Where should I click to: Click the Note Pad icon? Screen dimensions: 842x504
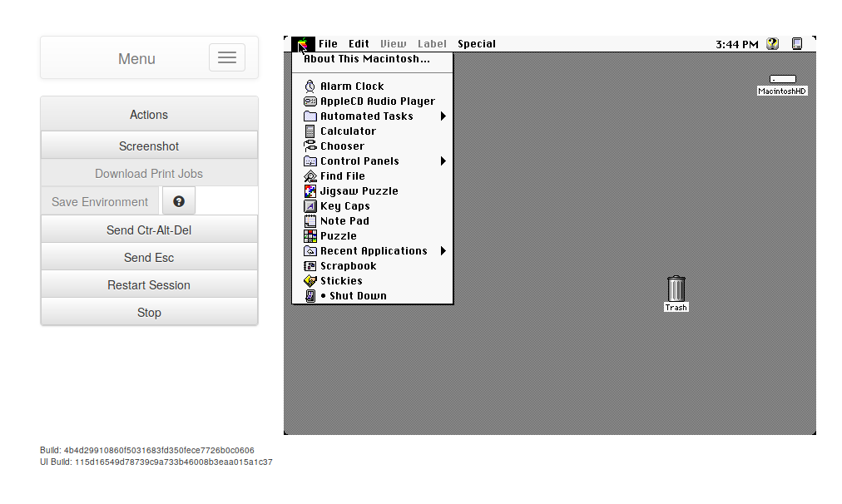310,220
